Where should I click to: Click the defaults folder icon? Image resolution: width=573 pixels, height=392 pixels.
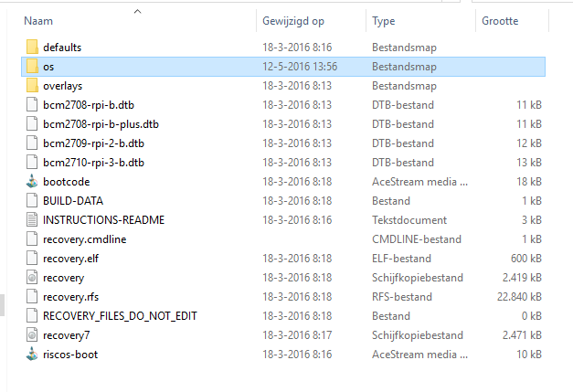[x=32, y=47]
